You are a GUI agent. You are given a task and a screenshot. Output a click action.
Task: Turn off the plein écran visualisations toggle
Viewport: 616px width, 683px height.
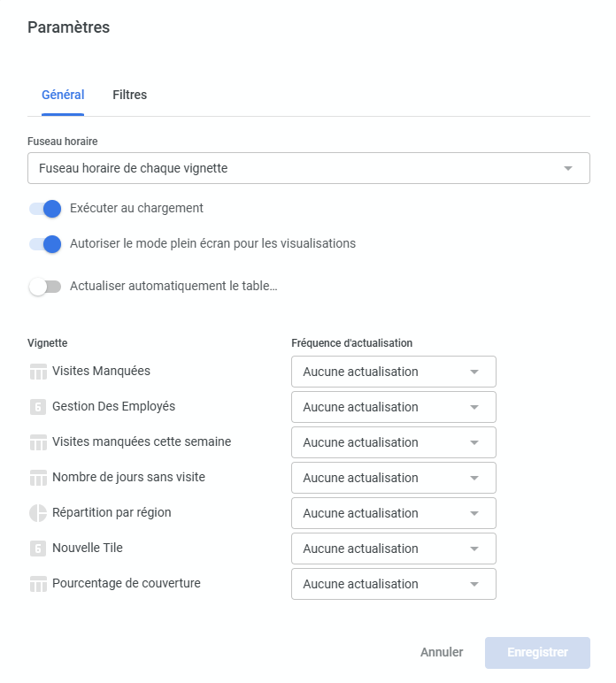45,243
